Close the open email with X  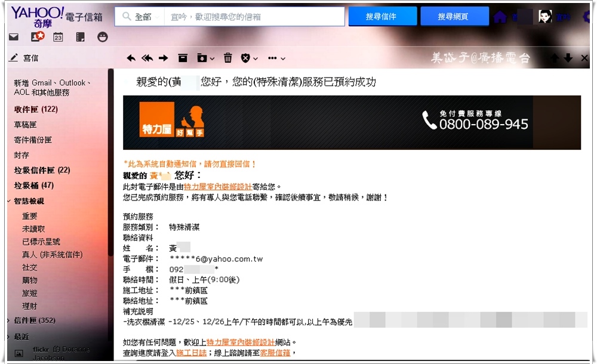coord(584,58)
